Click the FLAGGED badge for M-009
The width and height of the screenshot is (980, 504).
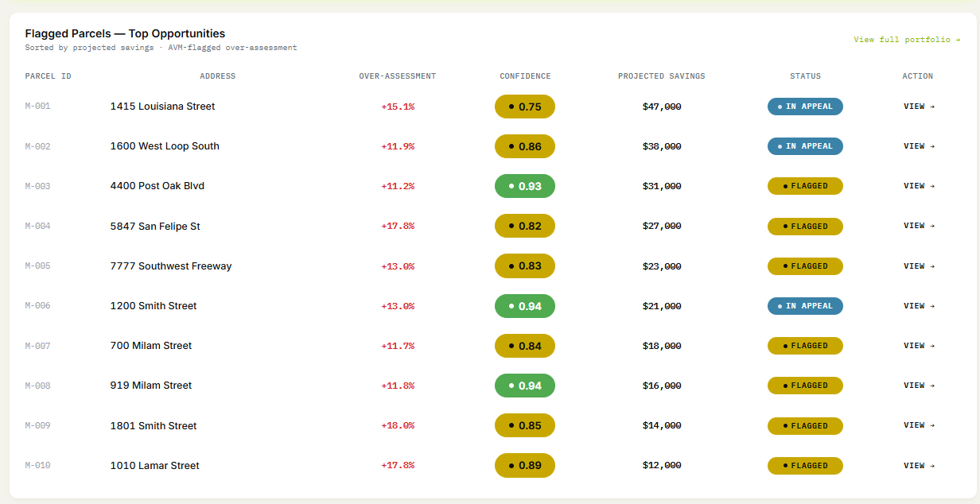805,425
